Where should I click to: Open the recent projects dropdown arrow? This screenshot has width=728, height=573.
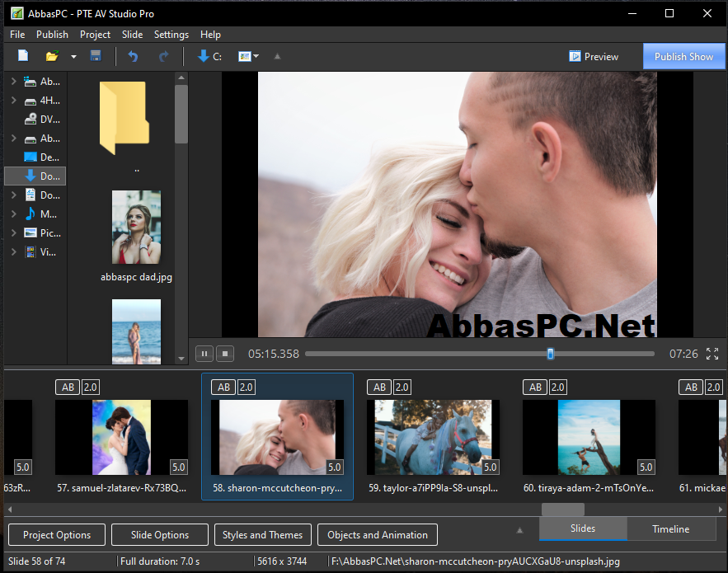(x=73, y=57)
